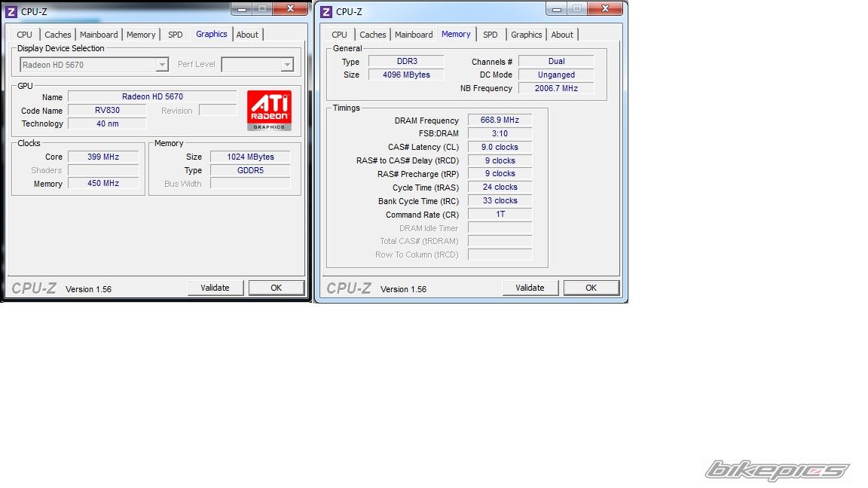Open Caches tab in Graphics window
Image resolution: width=868 pixels, height=488 pixels.
[x=57, y=35]
